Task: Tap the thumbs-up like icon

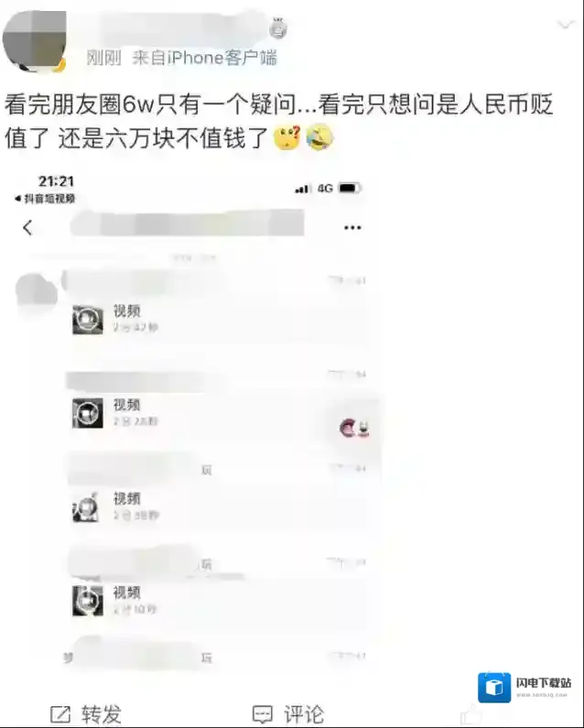Action: (470, 714)
